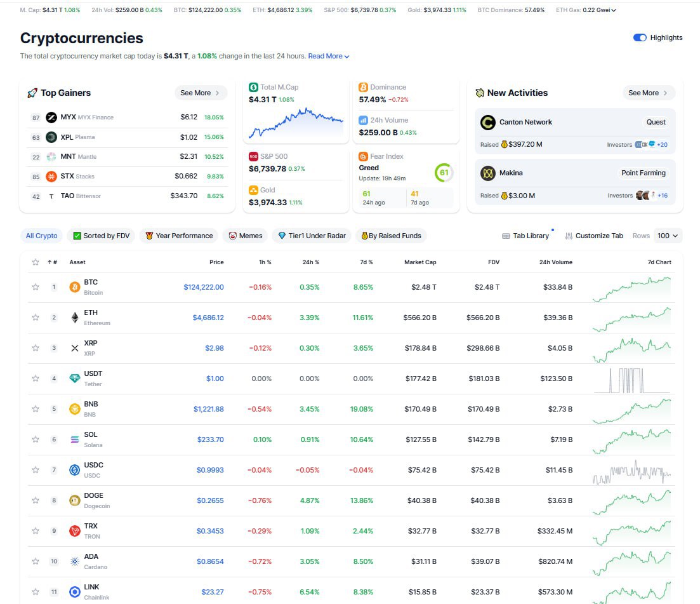This screenshot has width=700, height=604.
Task: Open the Rows 100 dropdown
Action: point(668,236)
